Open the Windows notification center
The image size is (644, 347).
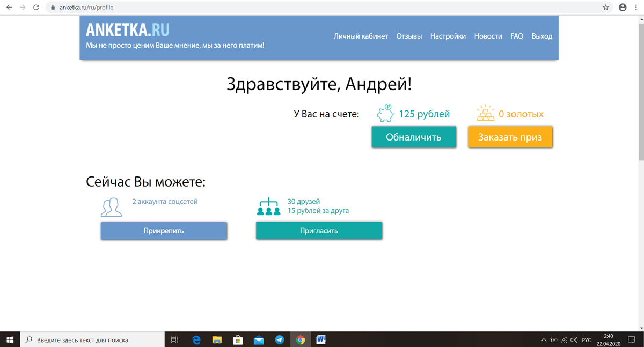click(631, 340)
